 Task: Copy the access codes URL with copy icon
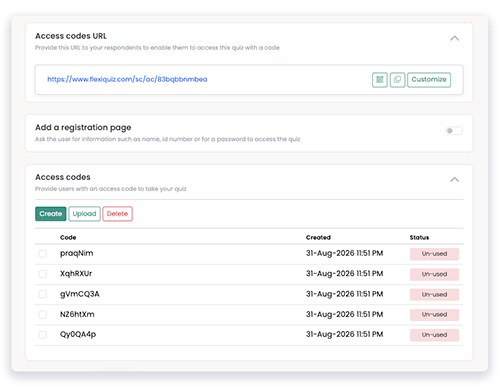tap(397, 80)
